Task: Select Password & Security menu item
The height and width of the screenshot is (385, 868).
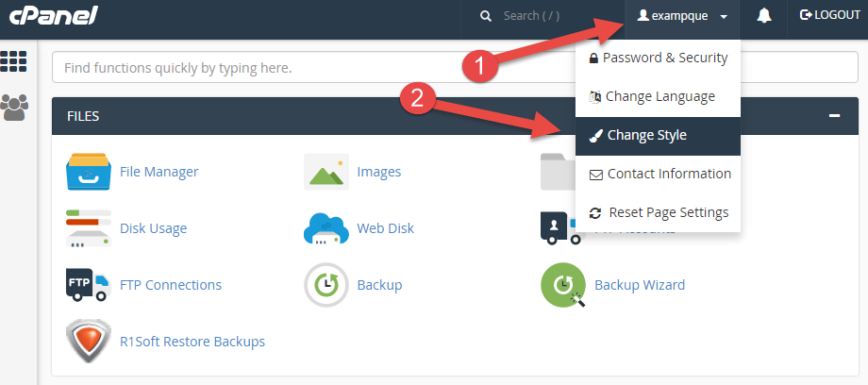Action: tap(658, 59)
